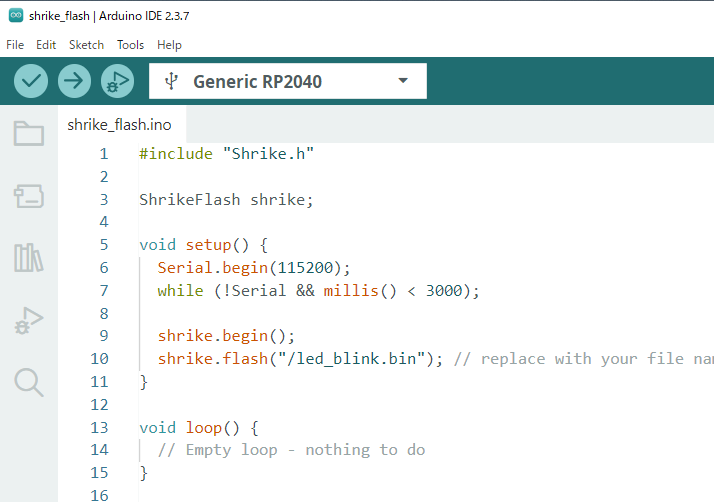The width and height of the screenshot is (714, 502).
Task: Click the ShrikeFlash shrike; declaration
Action: click(x=226, y=200)
